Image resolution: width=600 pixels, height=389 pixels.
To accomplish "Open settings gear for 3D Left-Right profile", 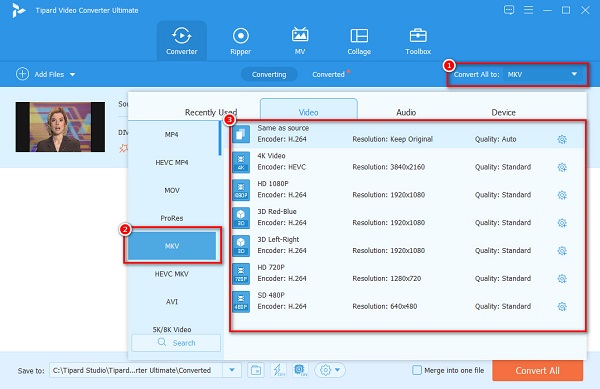I will [562, 251].
